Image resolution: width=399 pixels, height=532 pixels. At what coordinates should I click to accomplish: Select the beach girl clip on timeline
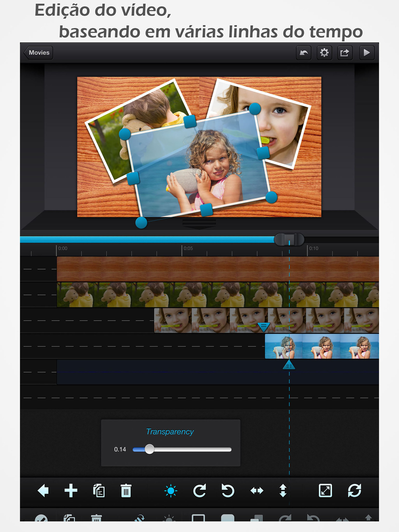(321, 346)
